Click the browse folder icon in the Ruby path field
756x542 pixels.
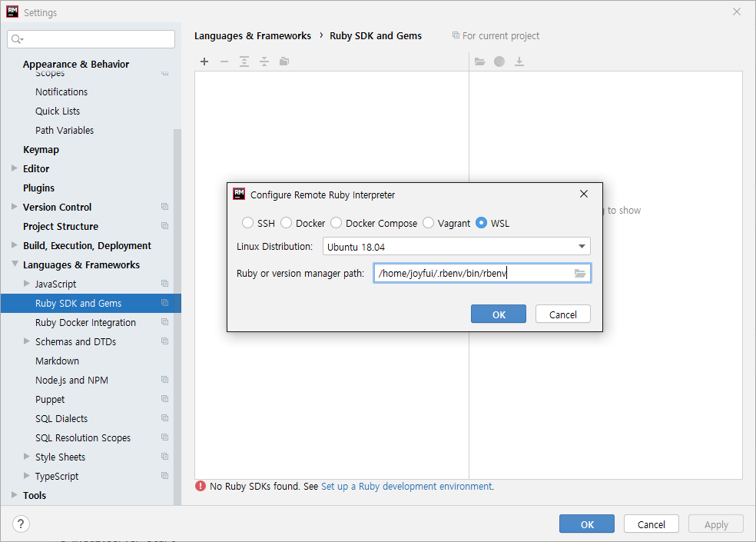tap(580, 273)
